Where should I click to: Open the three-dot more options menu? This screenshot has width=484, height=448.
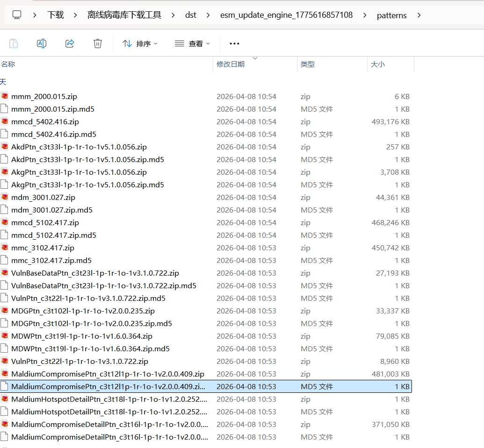[x=234, y=43]
